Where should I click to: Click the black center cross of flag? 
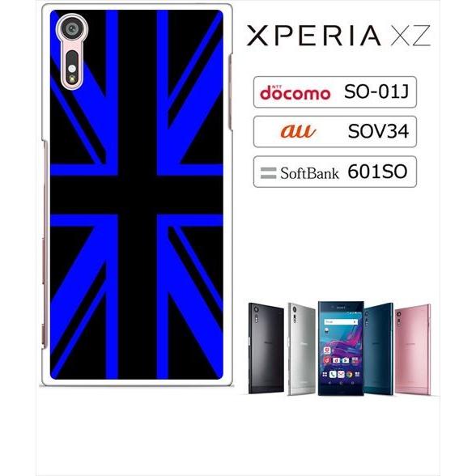pos(137,194)
